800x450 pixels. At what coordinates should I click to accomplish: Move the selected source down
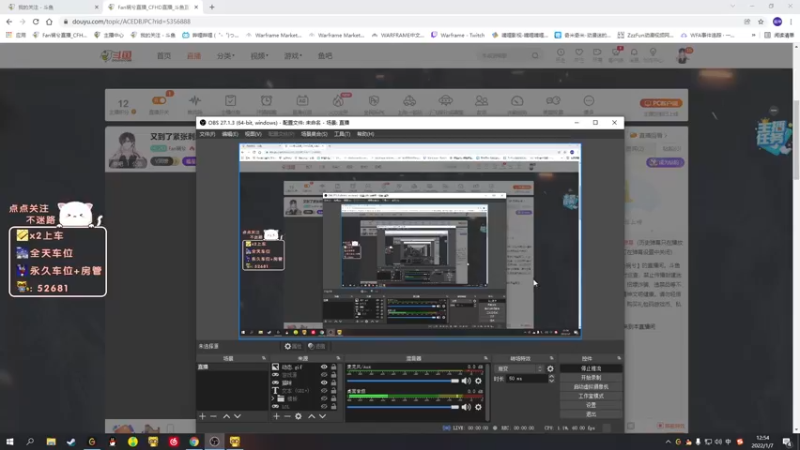click(322, 416)
